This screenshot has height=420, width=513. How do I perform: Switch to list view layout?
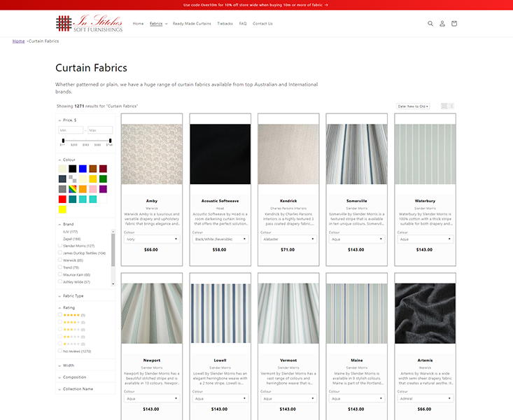(x=451, y=106)
